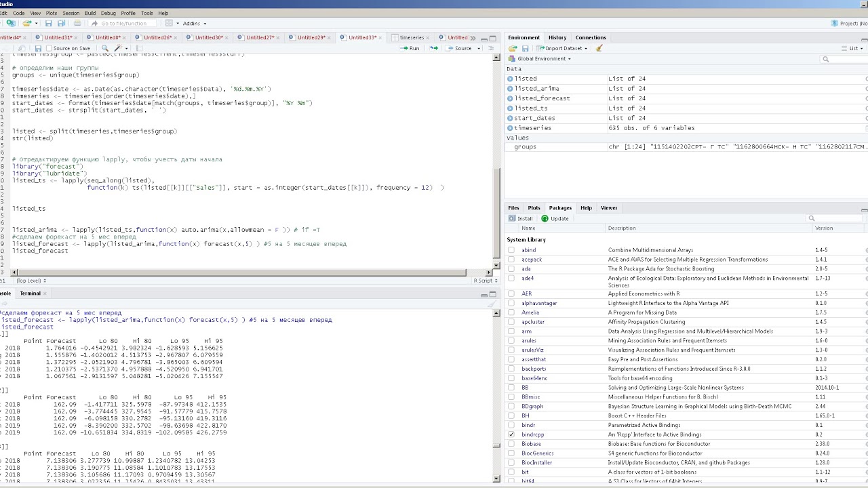The image size is (868, 488).
Task: Click the code tools magic wand icon
Action: [x=119, y=48]
